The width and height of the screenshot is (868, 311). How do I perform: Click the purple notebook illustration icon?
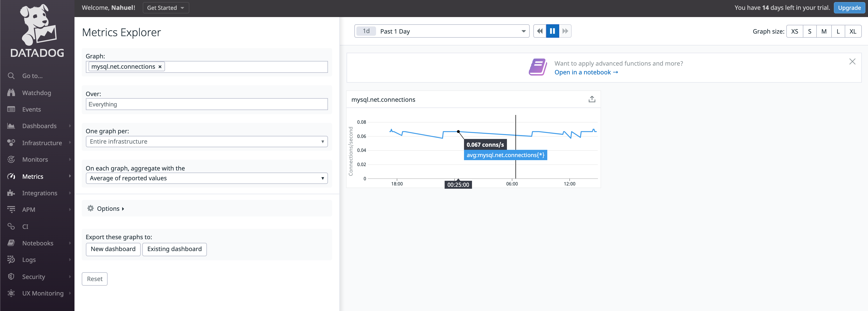point(538,67)
